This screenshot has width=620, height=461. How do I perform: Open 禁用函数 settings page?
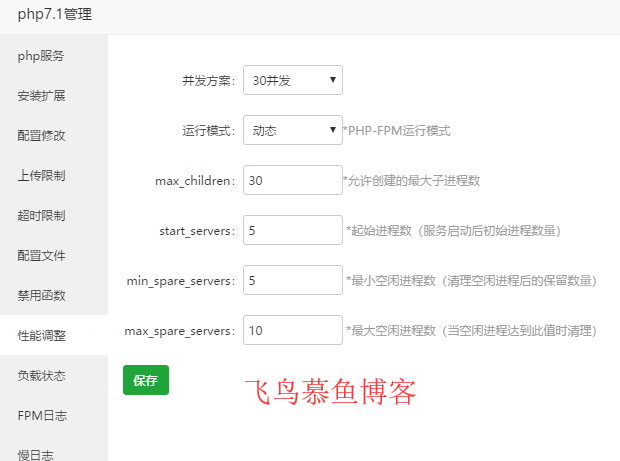[41, 296]
